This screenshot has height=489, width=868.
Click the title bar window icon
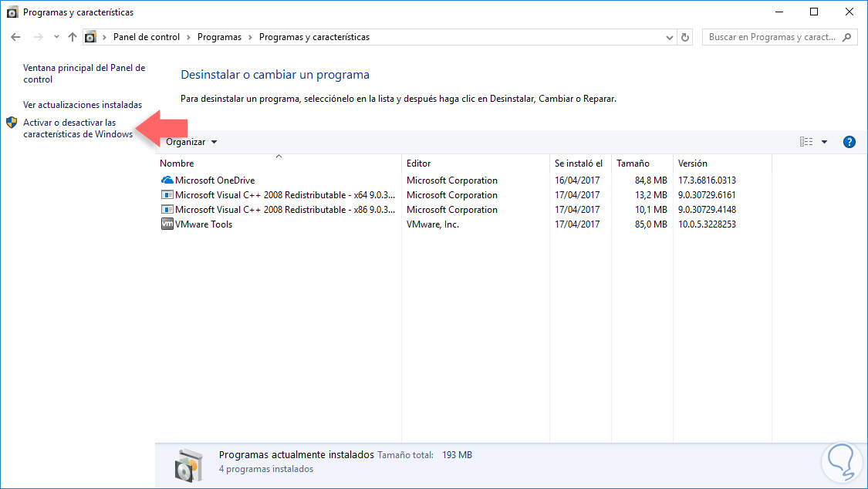pos(12,12)
